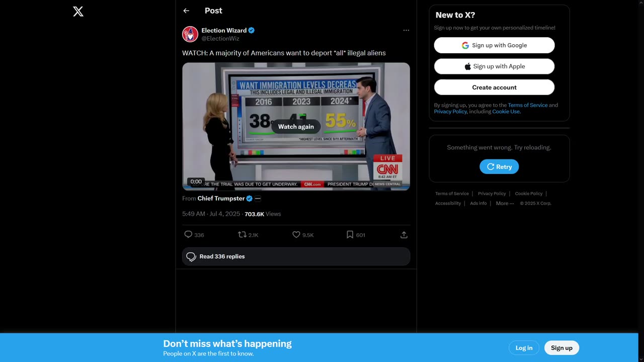This screenshot has height=362, width=644.
Task: Open footer Privacy Policy link
Action: coord(492,194)
